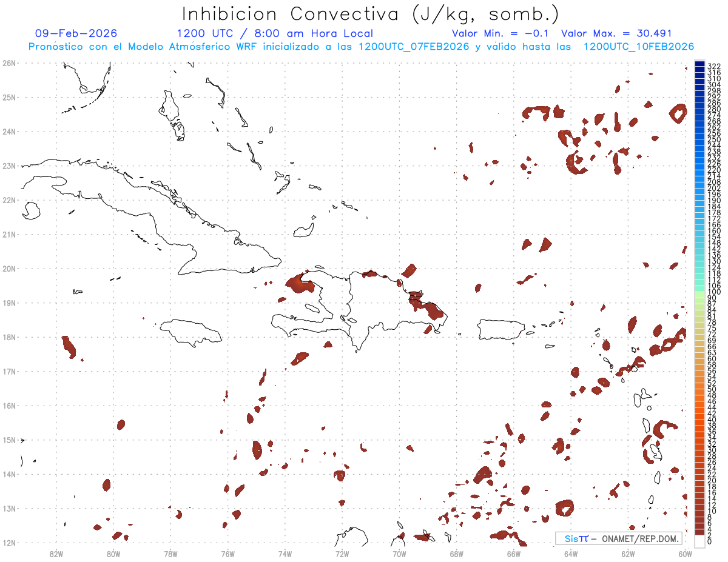The height and width of the screenshot is (562, 728).
Task: Click the '15N' latitude label
Action: pos(9,440)
